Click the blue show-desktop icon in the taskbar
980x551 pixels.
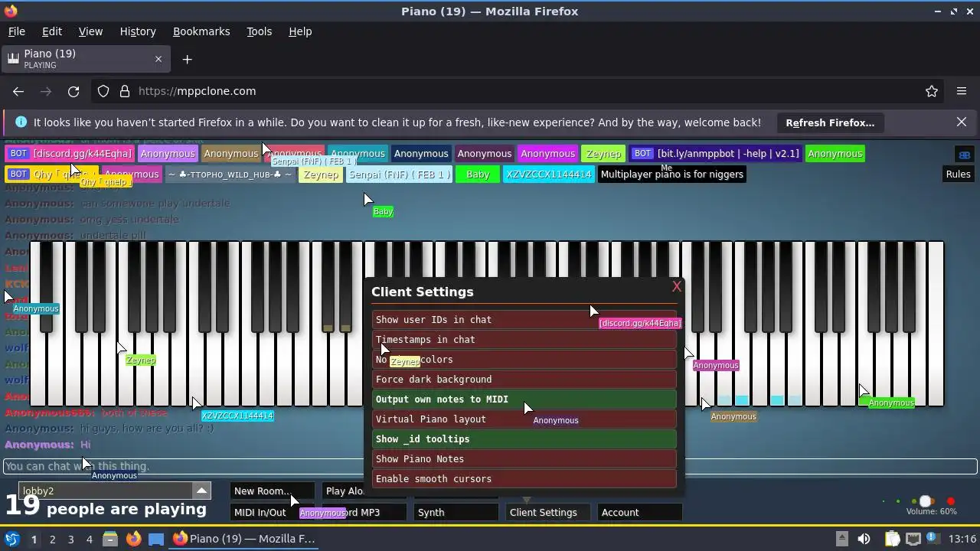point(156,539)
